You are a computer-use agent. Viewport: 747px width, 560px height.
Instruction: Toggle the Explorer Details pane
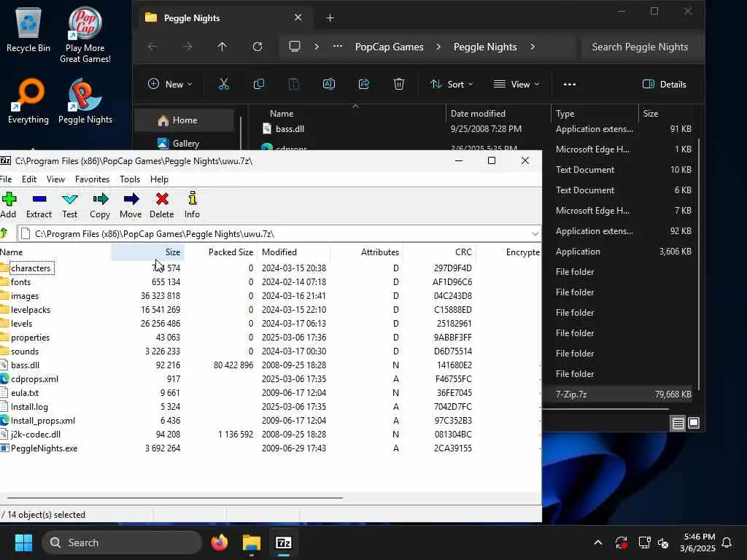click(665, 85)
